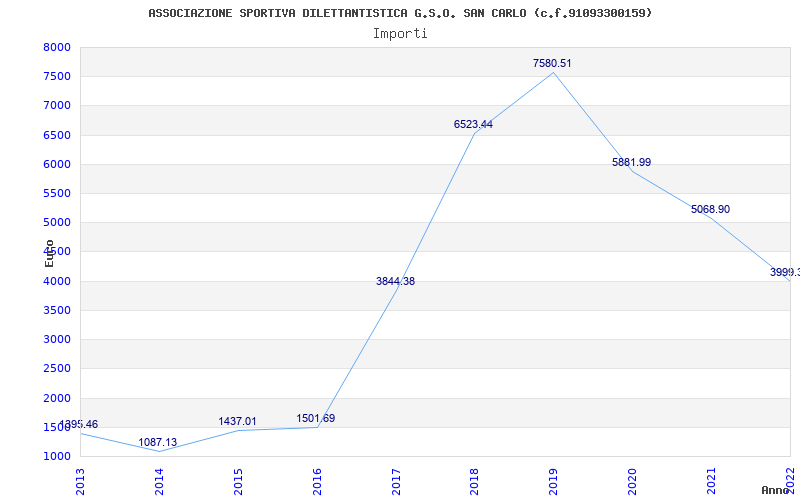Click y-axis tick label 7000

coord(57,106)
